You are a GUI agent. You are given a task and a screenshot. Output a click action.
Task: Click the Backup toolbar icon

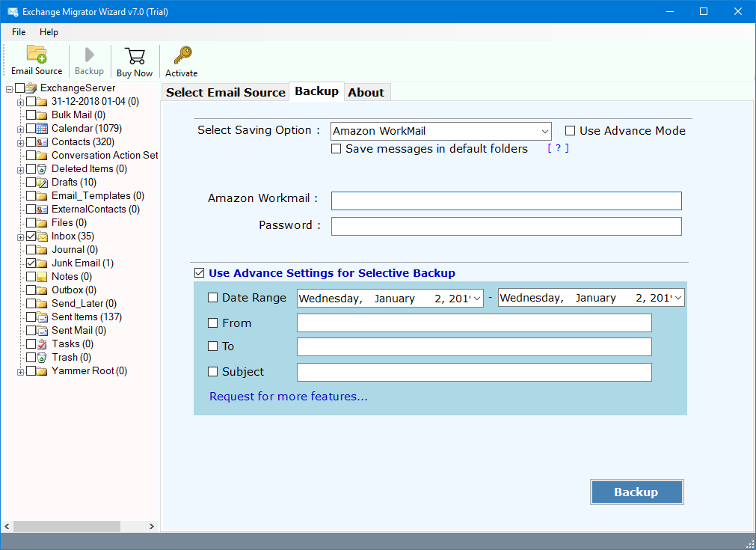(x=89, y=55)
